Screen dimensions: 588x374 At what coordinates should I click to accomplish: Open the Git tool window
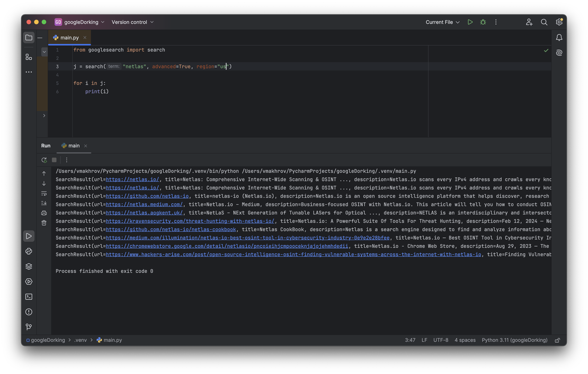pos(29,327)
